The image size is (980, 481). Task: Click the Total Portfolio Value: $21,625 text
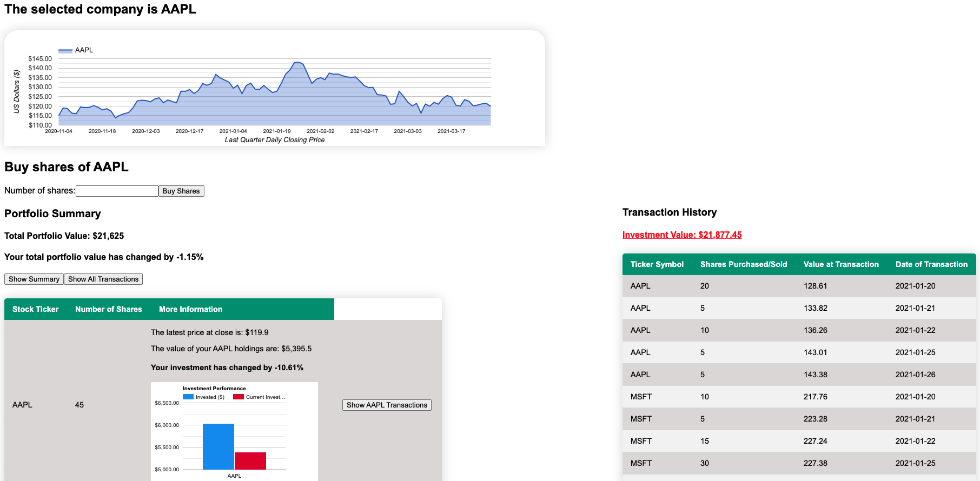(64, 236)
